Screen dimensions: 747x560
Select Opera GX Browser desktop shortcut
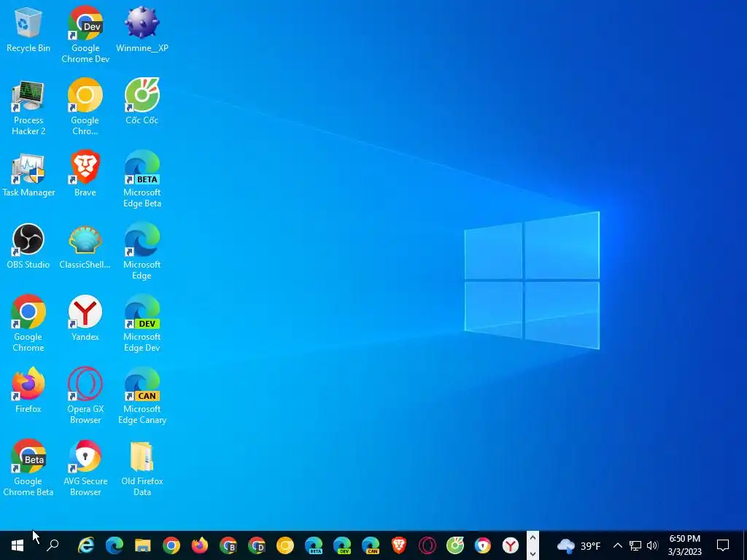tap(85, 396)
